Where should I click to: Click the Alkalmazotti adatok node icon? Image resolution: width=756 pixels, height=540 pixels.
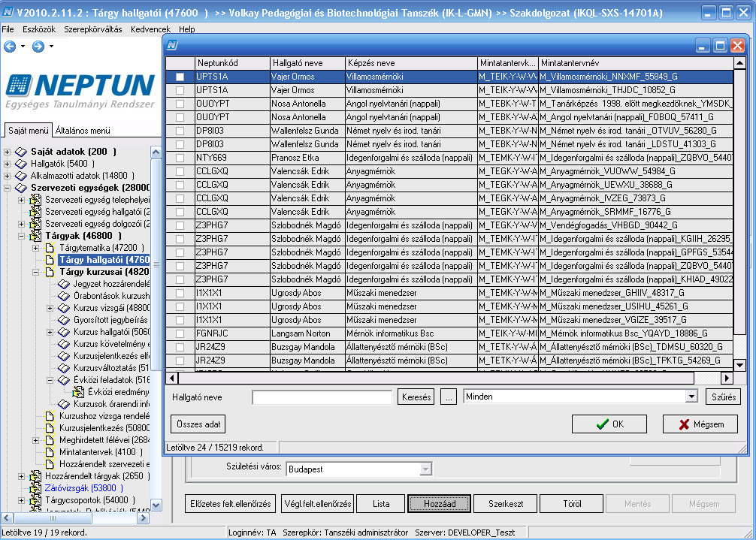(21, 176)
